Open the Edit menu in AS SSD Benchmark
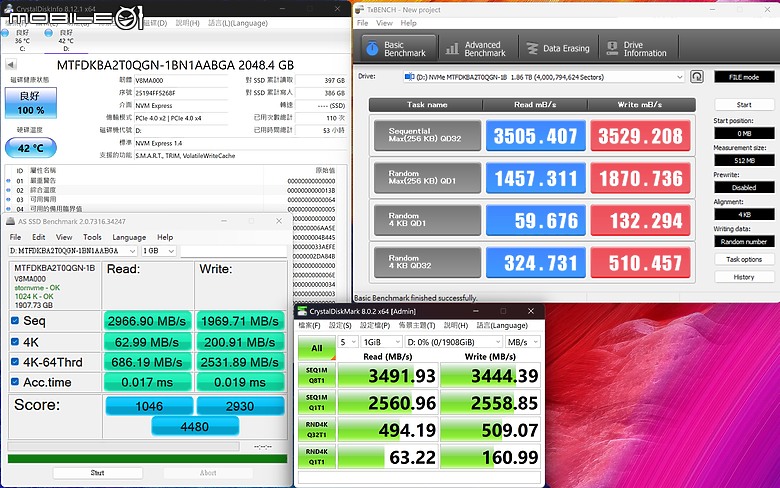 coord(38,237)
